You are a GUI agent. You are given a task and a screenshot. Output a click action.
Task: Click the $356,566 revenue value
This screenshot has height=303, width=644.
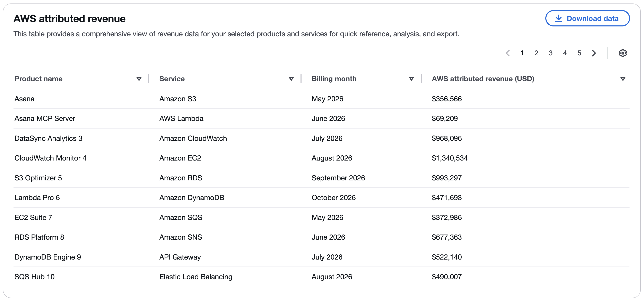[447, 99]
